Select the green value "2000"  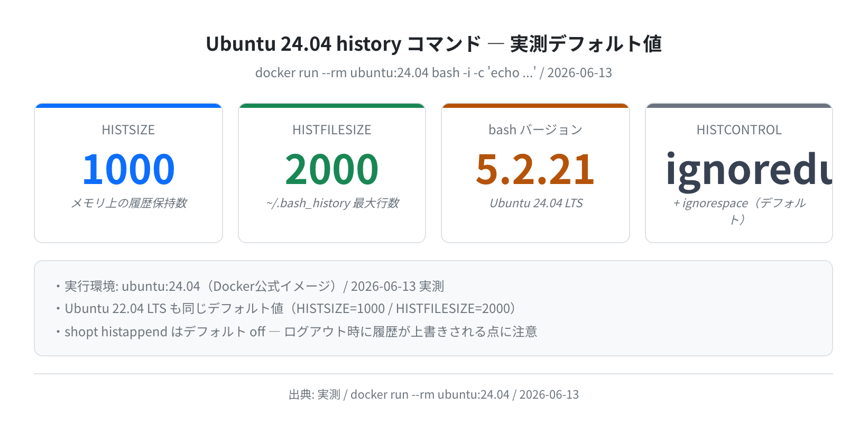tap(332, 169)
